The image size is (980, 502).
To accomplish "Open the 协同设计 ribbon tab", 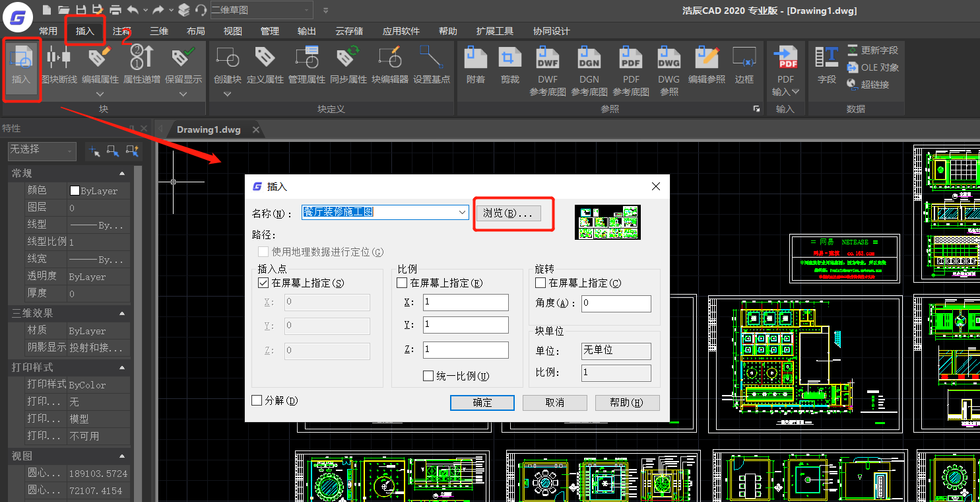I will click(551, 31).
